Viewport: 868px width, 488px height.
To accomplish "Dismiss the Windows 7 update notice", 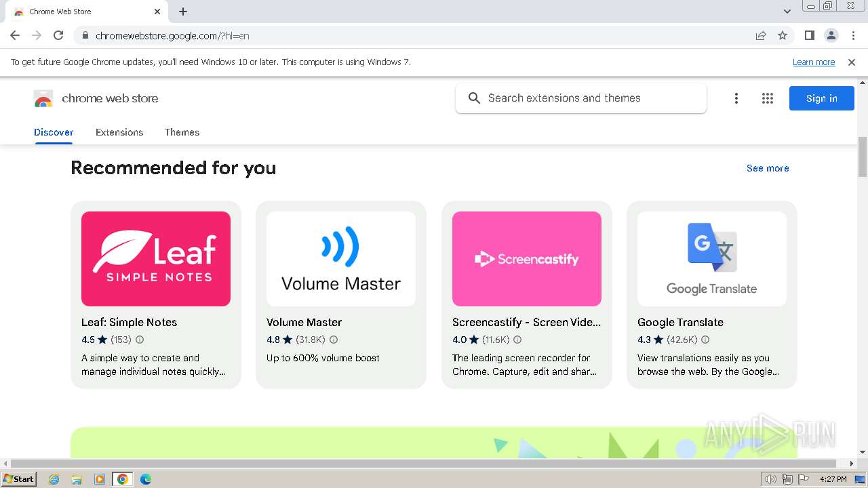I will (x=852, y=62).
